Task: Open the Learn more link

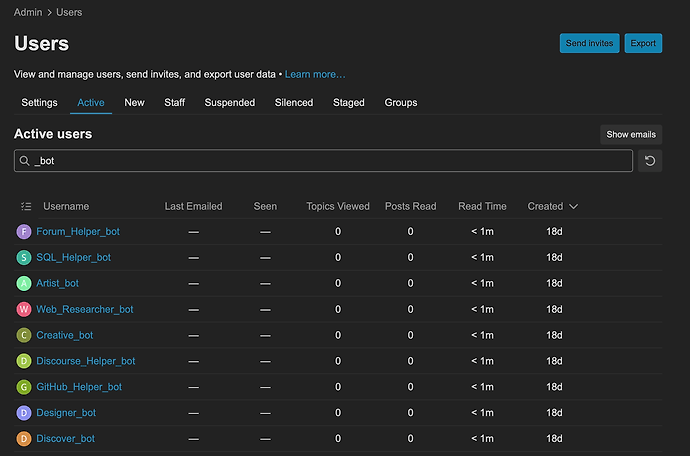Action: point(315,74)
